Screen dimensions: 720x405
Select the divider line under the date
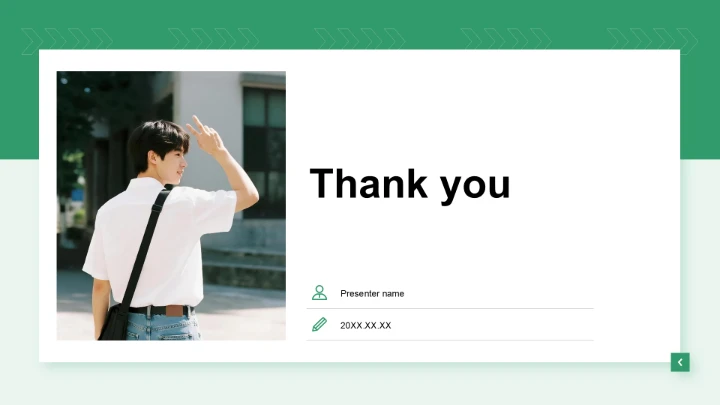click(x=450, y=340)
